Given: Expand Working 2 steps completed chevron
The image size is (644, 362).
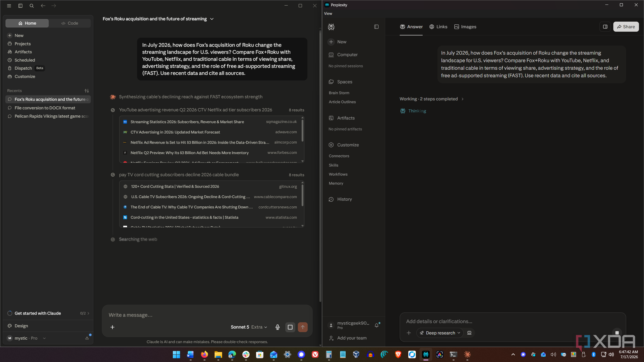Looking at the screenshot, I should 462,99.
